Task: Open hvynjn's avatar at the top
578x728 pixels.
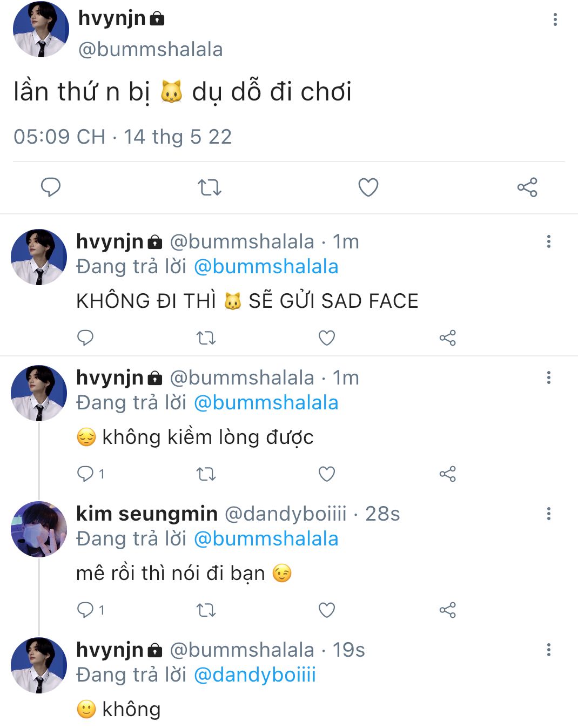Action: point(41,30)
